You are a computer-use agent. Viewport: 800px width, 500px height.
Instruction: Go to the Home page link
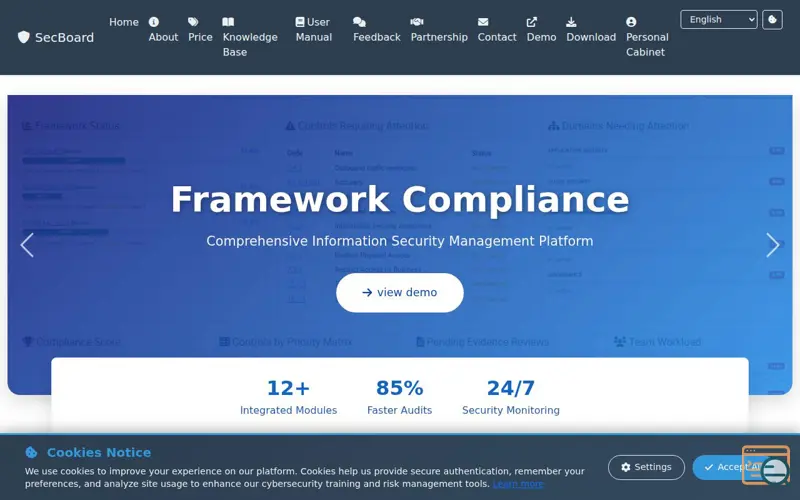pos(124,22)
